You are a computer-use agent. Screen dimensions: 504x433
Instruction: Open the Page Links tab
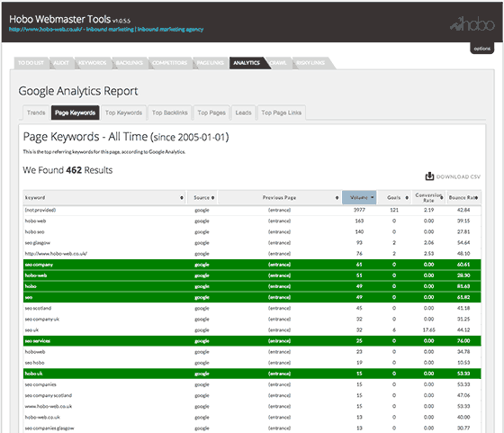click(x=211, y=63)
